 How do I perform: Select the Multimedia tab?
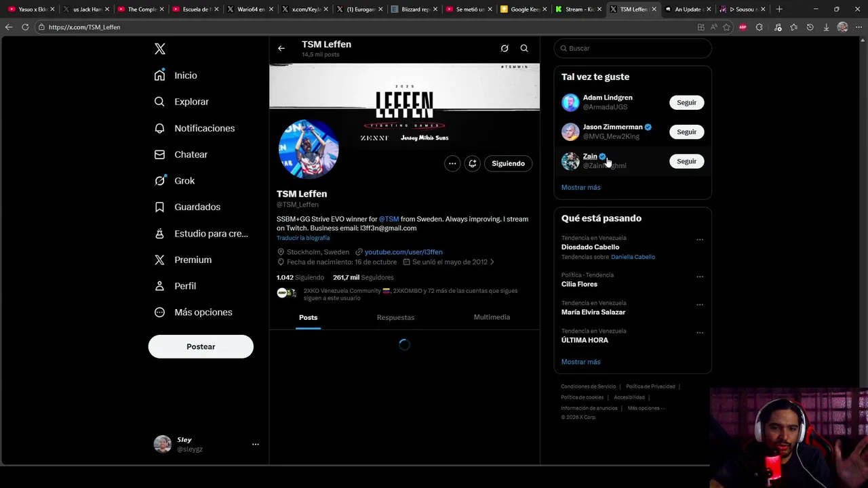492,317
